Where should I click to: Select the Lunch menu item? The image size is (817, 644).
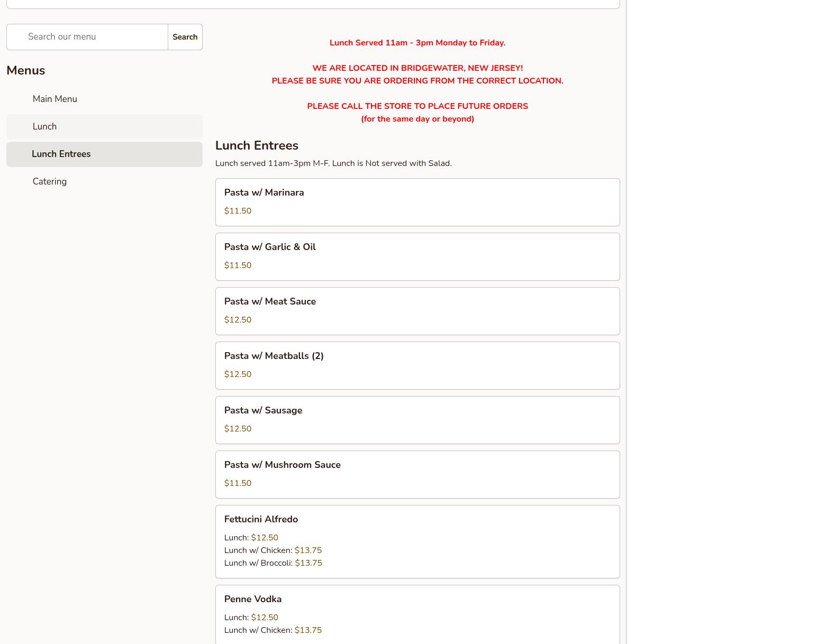click(x=104, y=127)
